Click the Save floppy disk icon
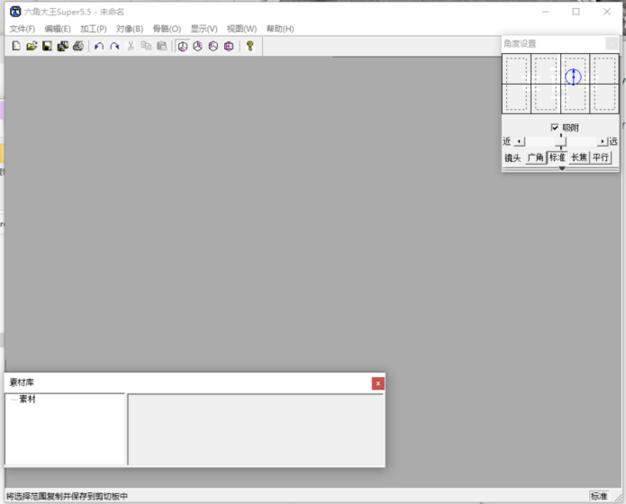Viewport: 626px width, 504px height. [47, 46]
